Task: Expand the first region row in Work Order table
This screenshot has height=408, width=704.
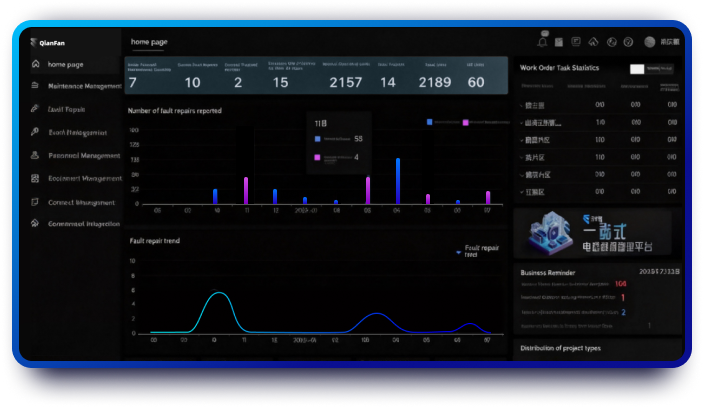Action: tap(522, 105)
